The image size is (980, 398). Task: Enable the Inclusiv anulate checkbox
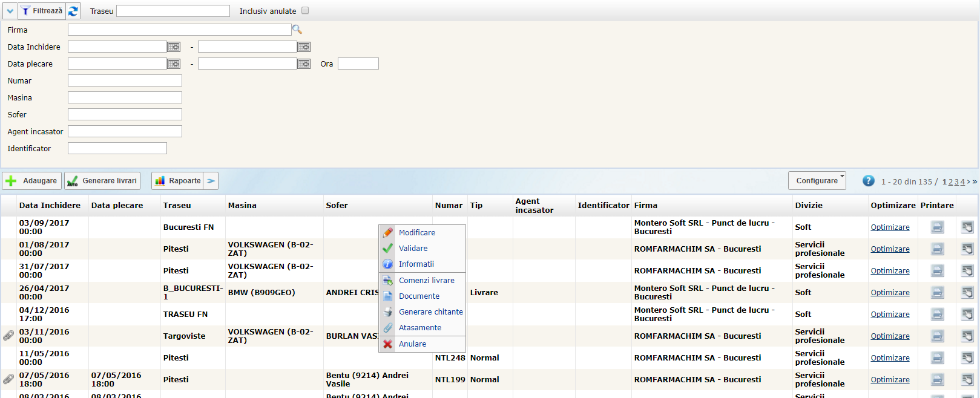click(305, 11)
